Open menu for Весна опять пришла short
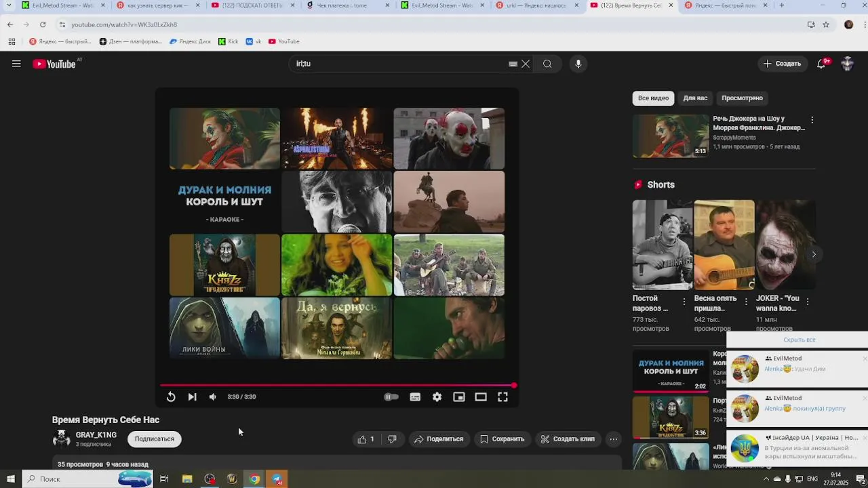This screenshot has height=488, width=868. point(746,302)
